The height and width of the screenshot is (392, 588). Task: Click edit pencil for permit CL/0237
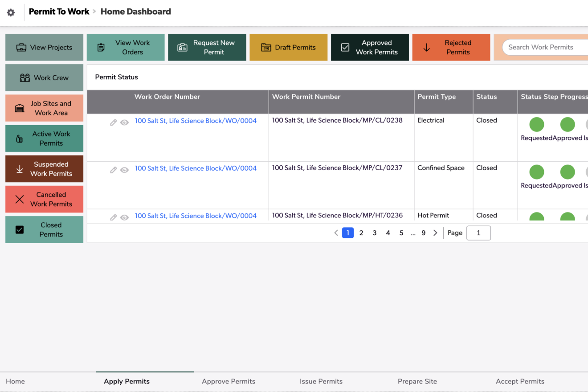[114, 170]
